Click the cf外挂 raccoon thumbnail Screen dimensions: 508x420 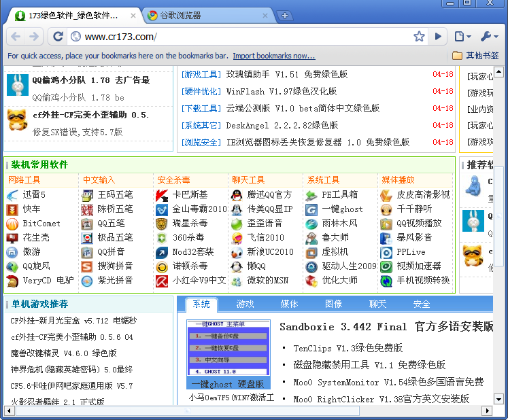18,120
